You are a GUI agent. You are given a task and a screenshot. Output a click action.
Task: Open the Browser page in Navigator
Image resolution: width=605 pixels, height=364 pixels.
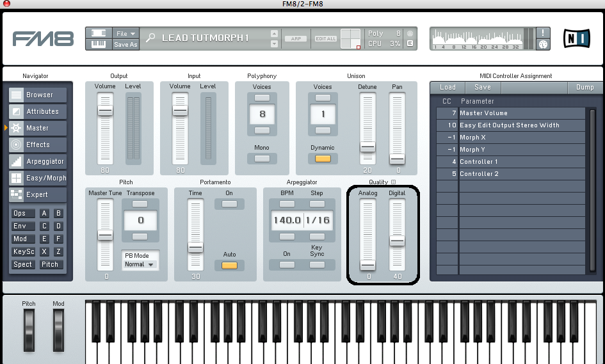(38, 95)
